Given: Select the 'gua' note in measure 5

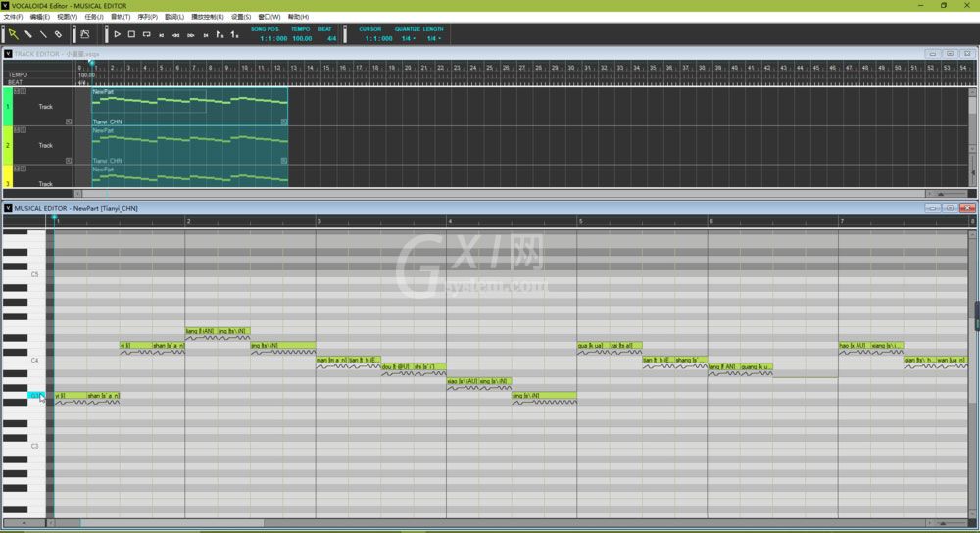Looking at the screenshot, I should coord(593,346).
